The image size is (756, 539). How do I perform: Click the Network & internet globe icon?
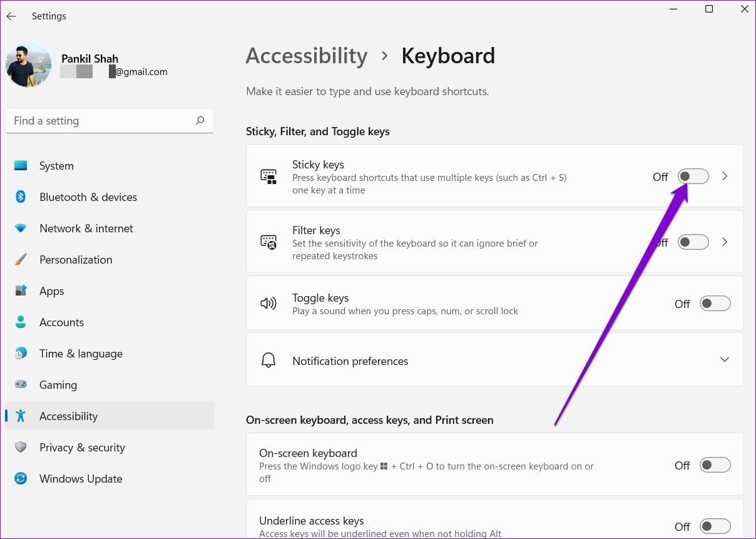pos(21,228)
